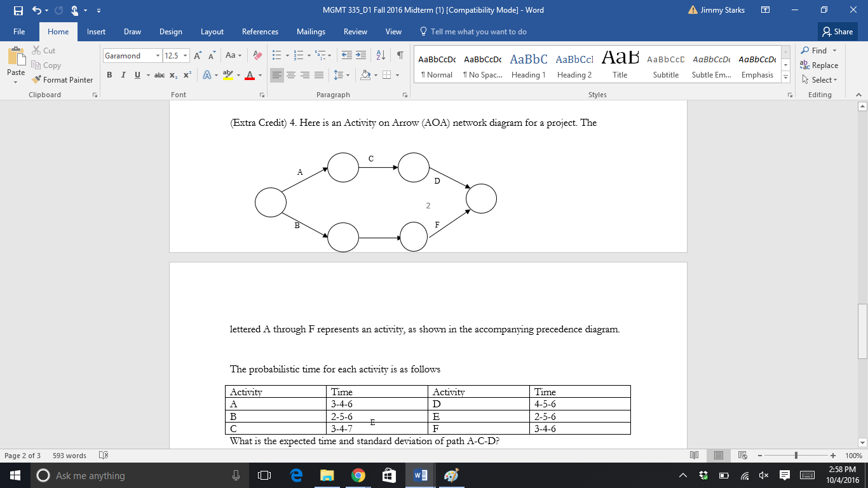The width and height of the screenshot is (868, 488).
Task: Switch to Read Mode view
Action: click(695, 456)
